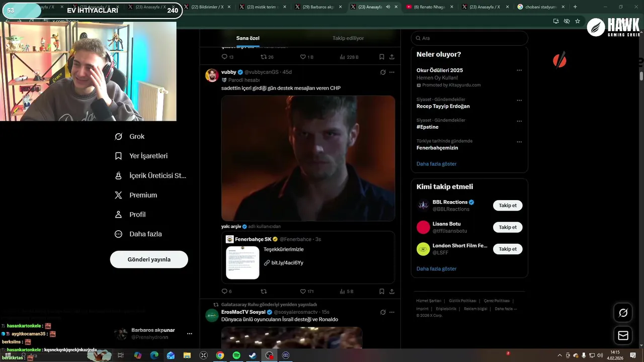The image size is (644, 362).
Task: Repost the top post with 26 reposts
Action: pyautogui.click(x=267, y=57)
